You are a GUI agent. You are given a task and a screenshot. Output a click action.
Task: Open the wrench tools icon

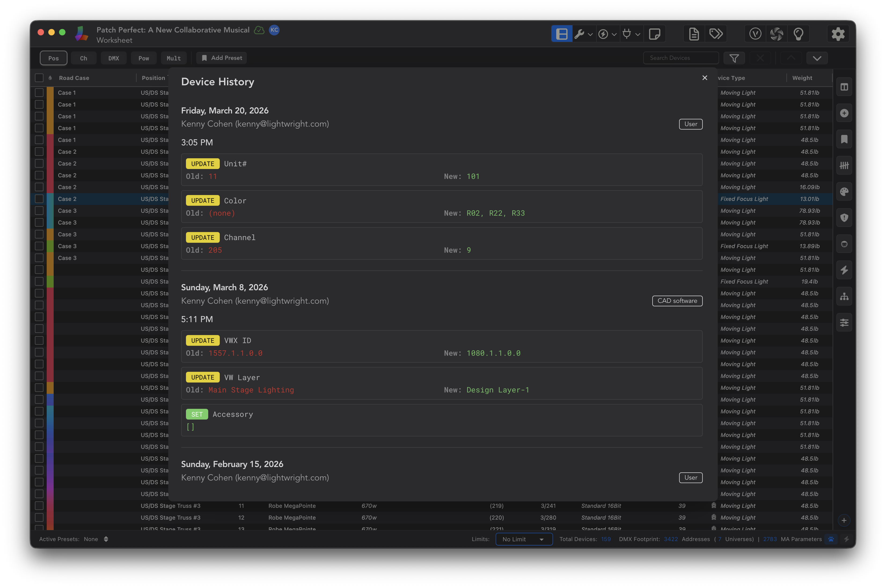point(579,34)
